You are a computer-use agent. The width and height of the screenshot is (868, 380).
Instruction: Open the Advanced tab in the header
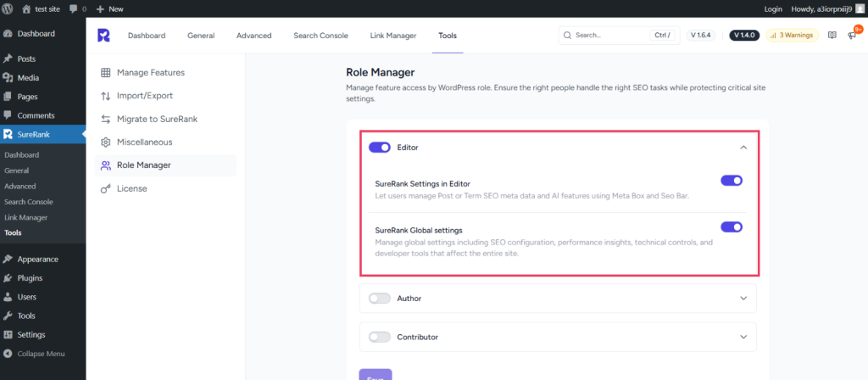point(254,36)
